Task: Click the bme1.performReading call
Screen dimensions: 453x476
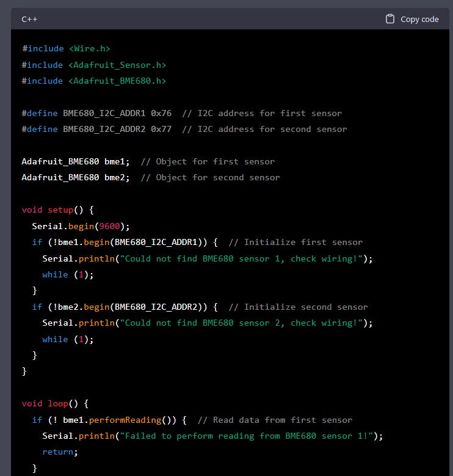Action: [120, 420]
